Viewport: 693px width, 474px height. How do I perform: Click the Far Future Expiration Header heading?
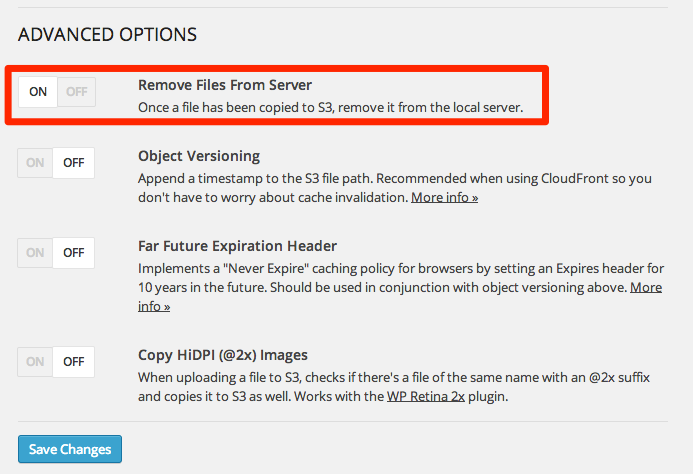point(237,246)
